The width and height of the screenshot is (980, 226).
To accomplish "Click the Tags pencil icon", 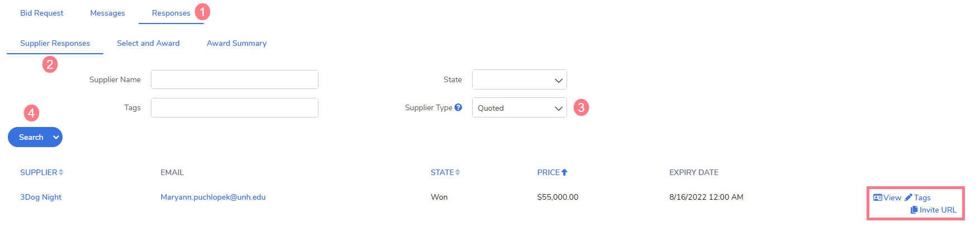I will pyautogui.click(x=908, y=197).
